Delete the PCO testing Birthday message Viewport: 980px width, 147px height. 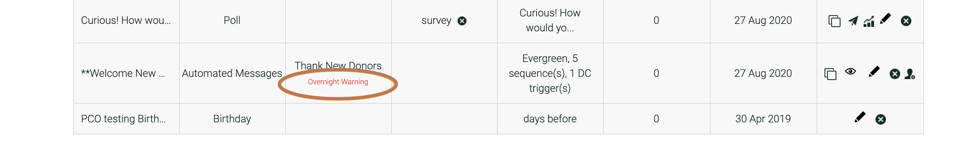880,120
